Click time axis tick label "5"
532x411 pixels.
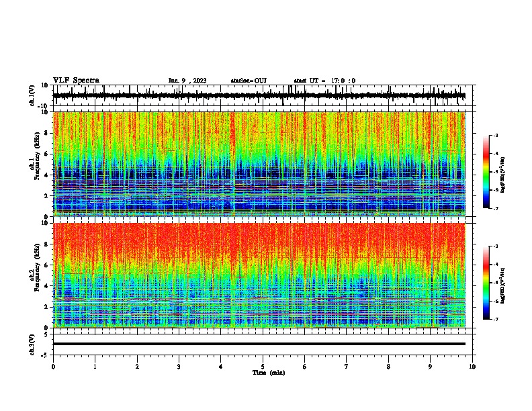(x=263, y=367)
